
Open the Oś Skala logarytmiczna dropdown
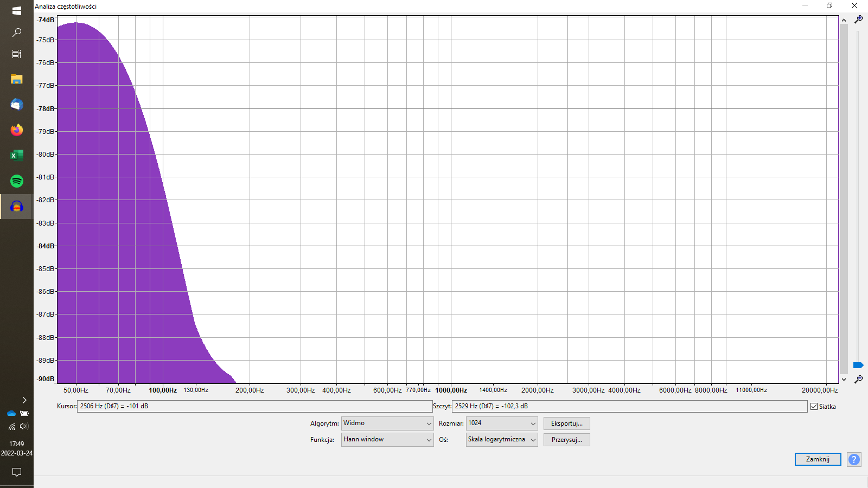click(501, 440)
